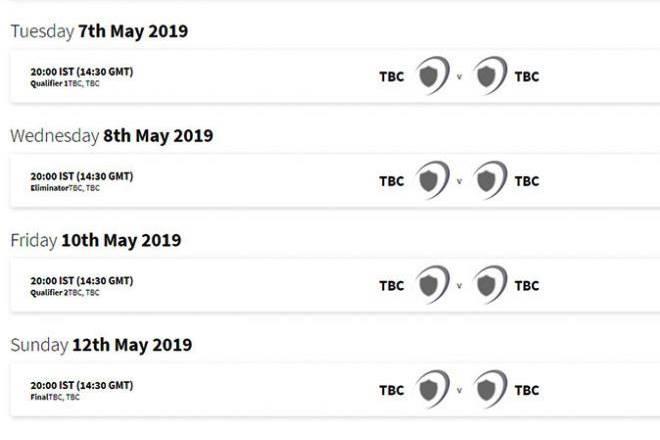Select the Wednesday 8th May 2019 heading
660x440 pixels.
click(111, 136)
